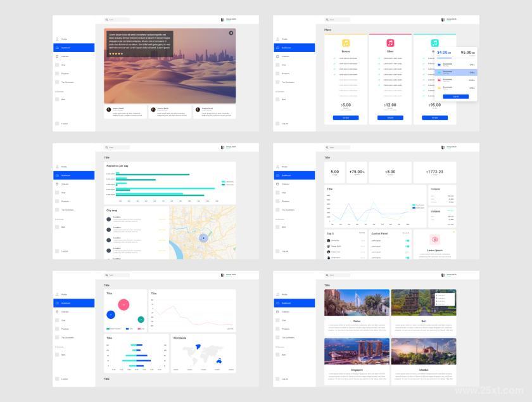The width and height of the screenshot is (532, 402).
Task: Click round button on desert photo corner
Action: 231,33
